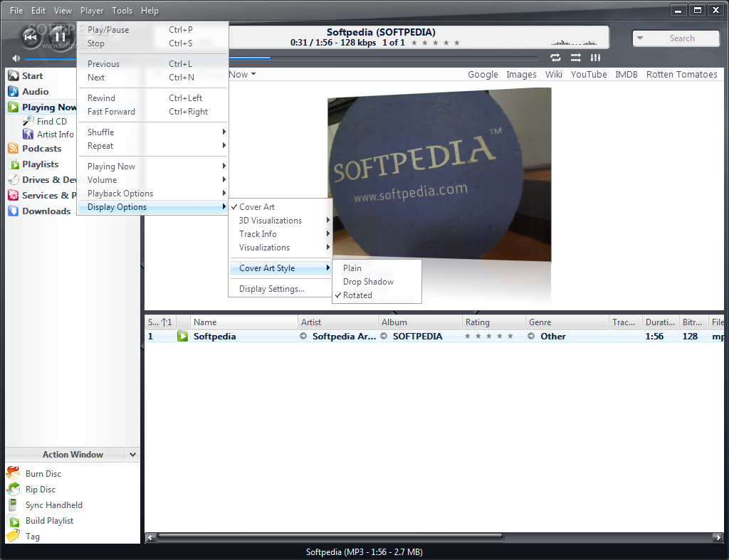729x560 pixels.
Task: Select the checked Rotated cover art style
Action: point(377,295)
